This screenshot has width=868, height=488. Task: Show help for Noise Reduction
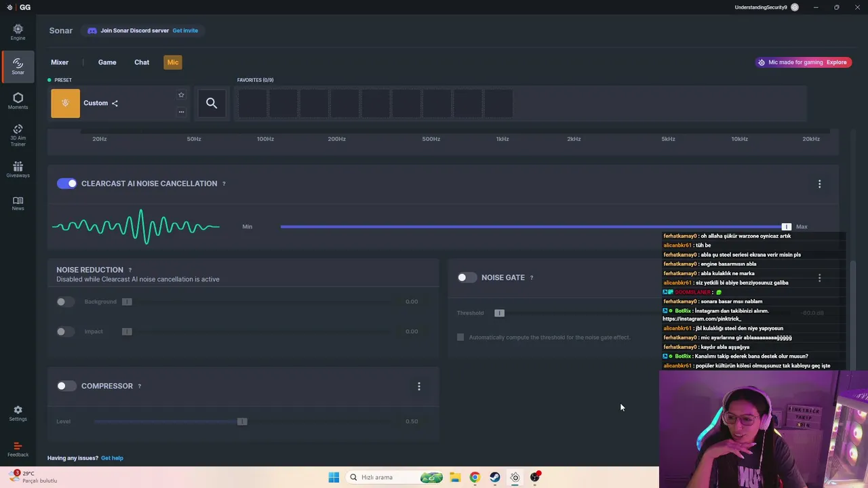click(x=130, y=270)
